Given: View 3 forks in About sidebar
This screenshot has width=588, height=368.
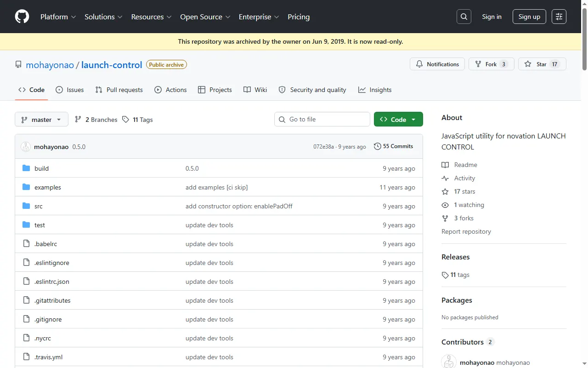Looking at the screenshot, I should pyautogui.click(x=458, y=218).
